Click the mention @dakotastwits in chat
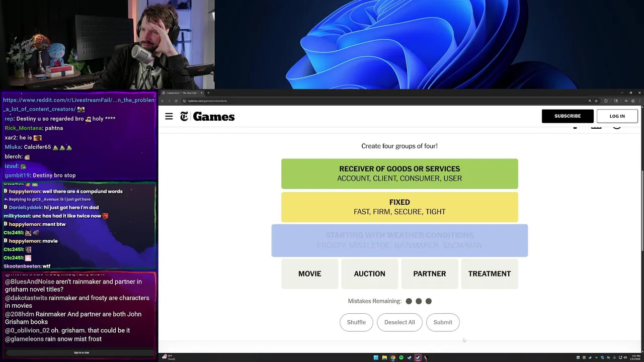The width and height of the screenshot is (644, 362). 26,298
